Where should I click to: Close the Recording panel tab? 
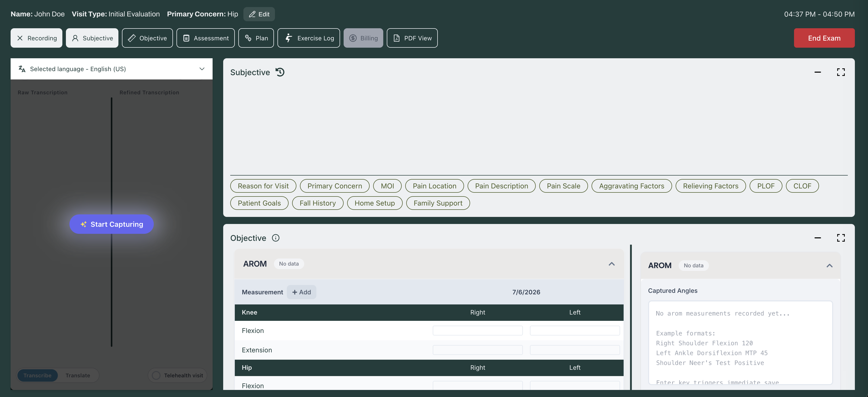[36, 38]
